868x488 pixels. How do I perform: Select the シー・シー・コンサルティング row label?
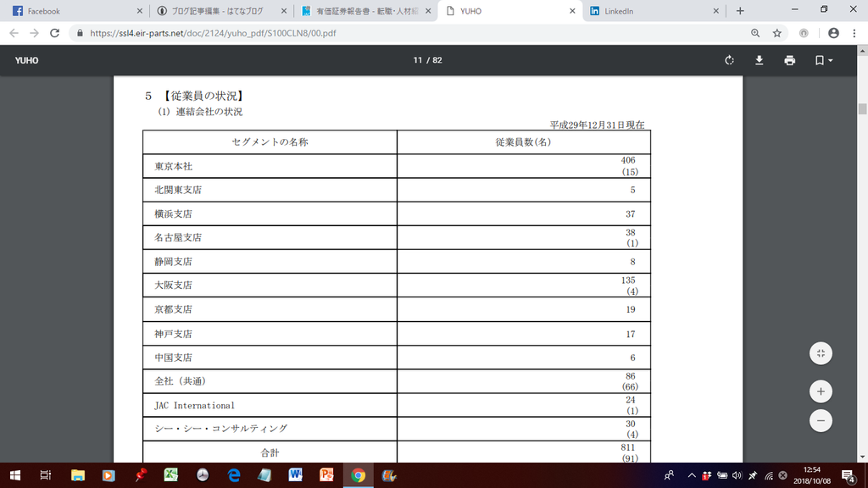pos(221,429)
